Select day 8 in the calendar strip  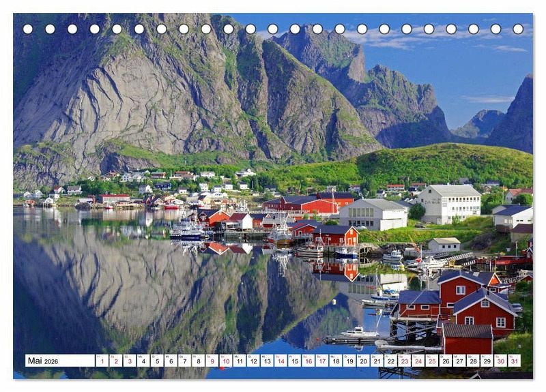[199, 361]
